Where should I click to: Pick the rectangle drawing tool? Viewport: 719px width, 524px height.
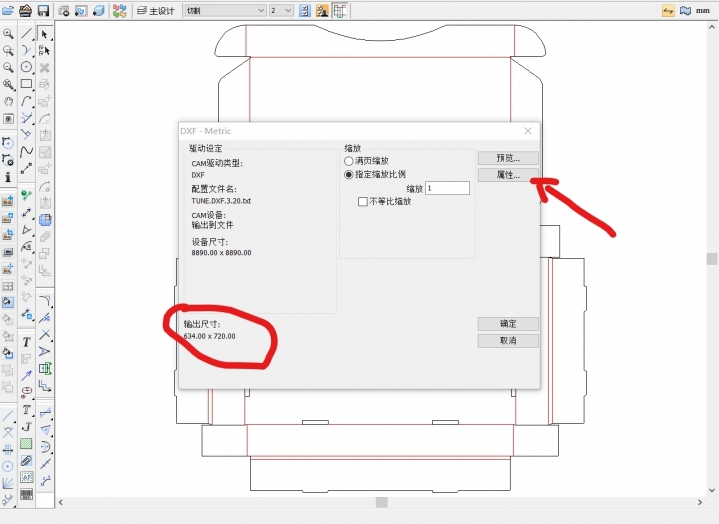point(27,84)
